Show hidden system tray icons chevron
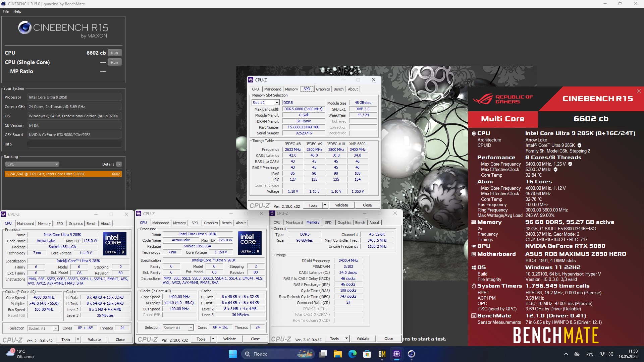The height and width of the screenshot is (362, 644). (566, 354)
